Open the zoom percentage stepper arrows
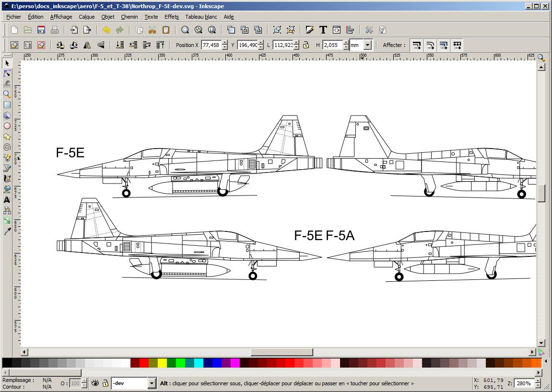Image resolution: width=552 pixels, height=392 pixels. 537,383
